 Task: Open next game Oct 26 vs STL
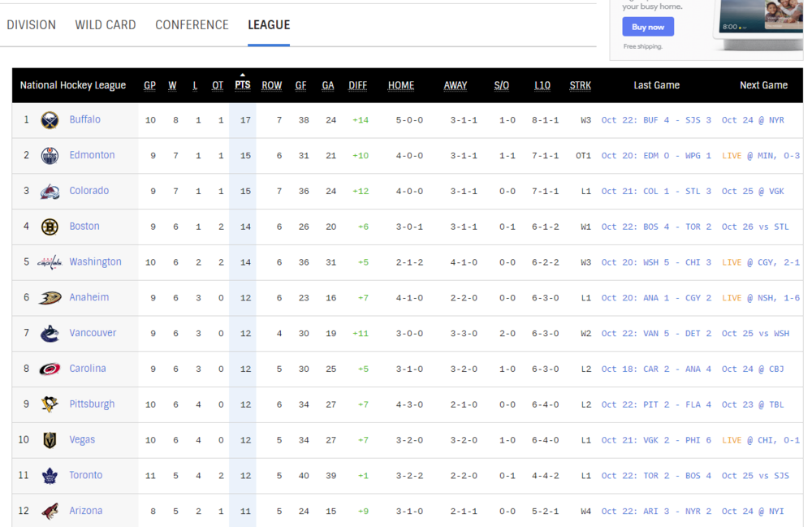[755, 227]
